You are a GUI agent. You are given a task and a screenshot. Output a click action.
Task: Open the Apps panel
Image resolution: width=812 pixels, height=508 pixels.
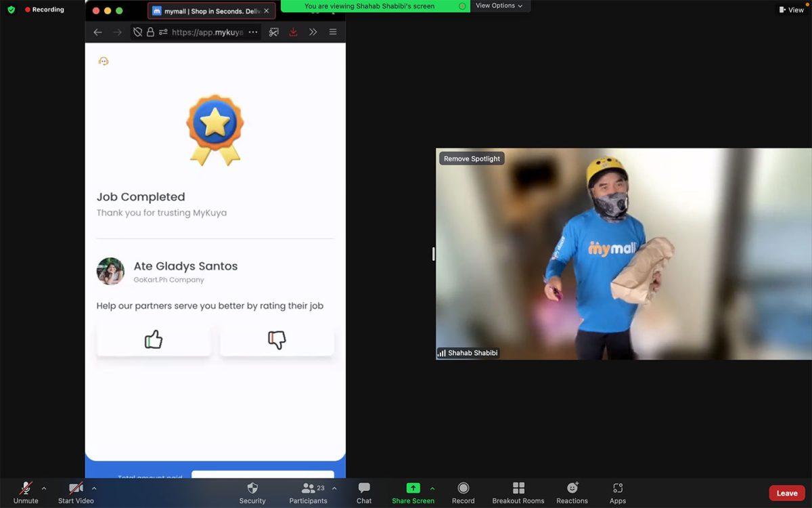617,488
